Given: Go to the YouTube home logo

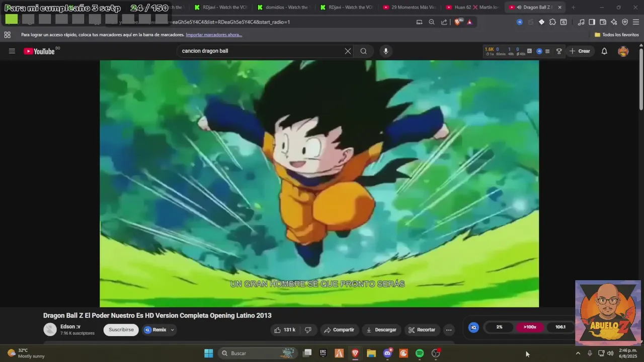Looking at the screenshot, I should point(39,51).
